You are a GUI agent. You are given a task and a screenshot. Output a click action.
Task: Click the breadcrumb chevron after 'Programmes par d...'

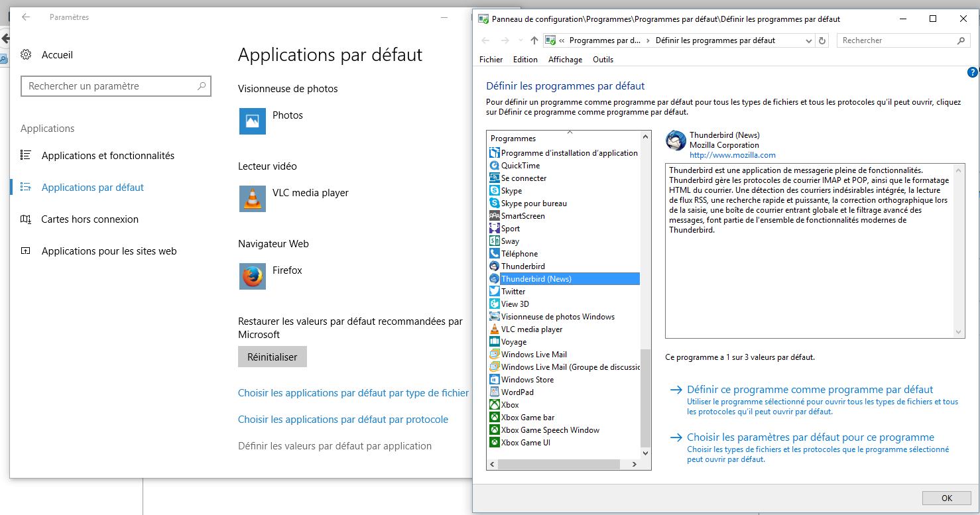coord(648,40)
